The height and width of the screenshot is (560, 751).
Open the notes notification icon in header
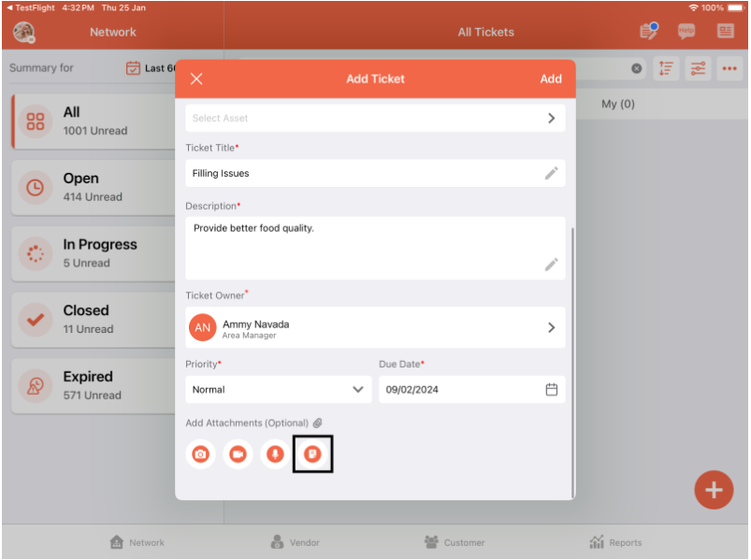coord(649,31)
